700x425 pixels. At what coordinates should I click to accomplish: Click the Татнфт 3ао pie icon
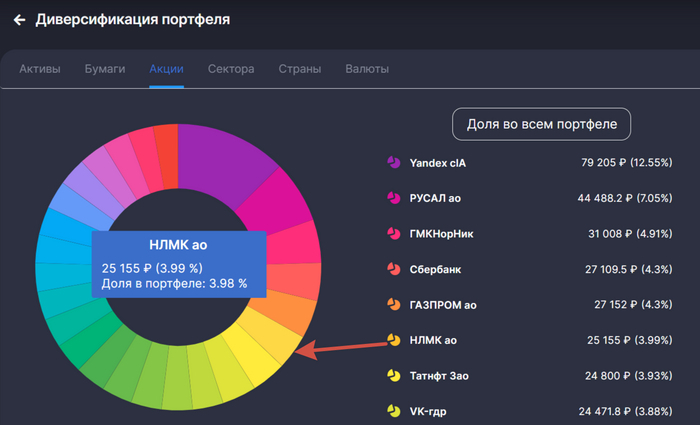[393, 376]
